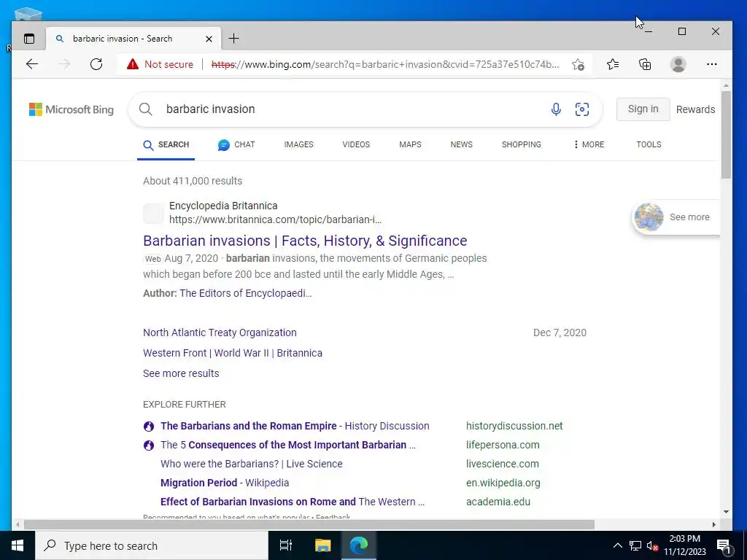Open a new tab with plus icon
747x560 pixels.
[233, 39]
